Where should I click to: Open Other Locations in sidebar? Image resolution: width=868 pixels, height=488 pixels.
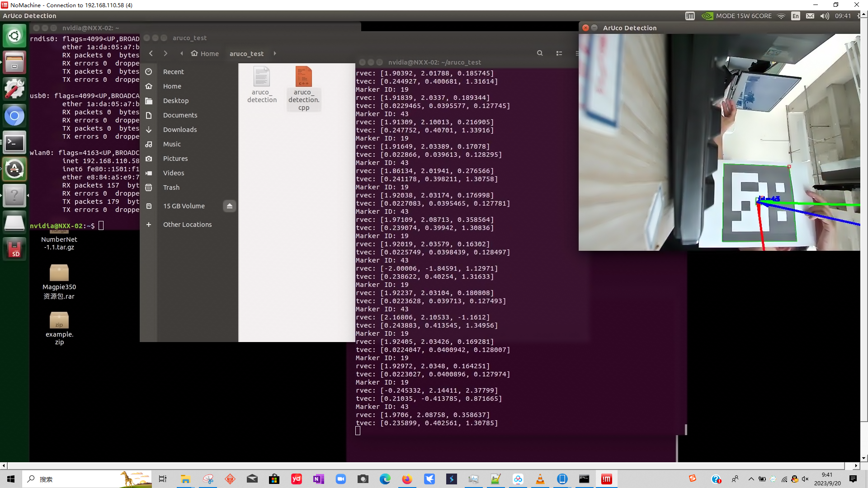pyautogui.click(x=189, y=225)
